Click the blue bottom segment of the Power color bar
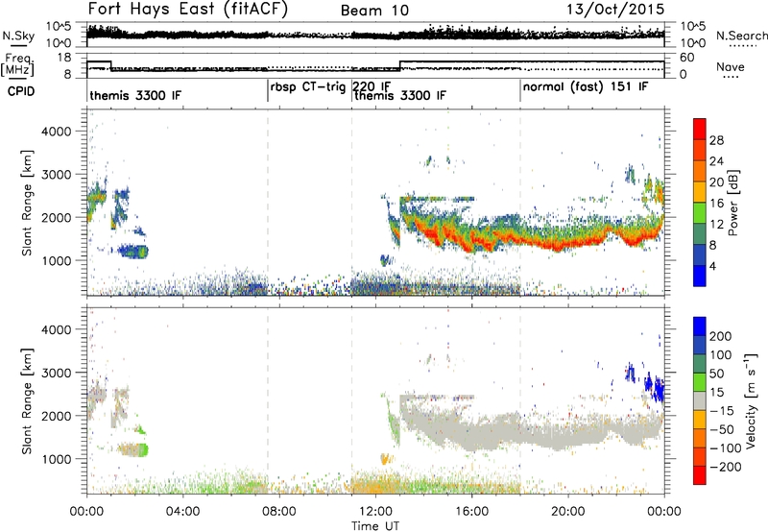Viewport: 768px width, 532px height. (x=700, y=276)
